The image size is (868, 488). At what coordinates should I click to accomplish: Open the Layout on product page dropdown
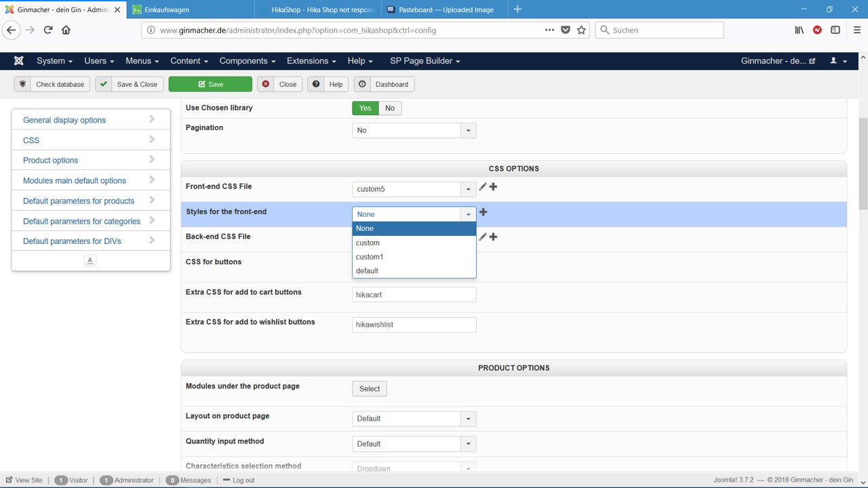pyautogui.click(x=414, y=419)
